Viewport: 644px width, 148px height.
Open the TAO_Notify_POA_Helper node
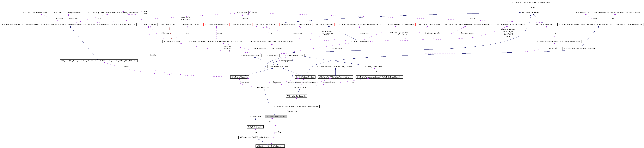pyautogui.click(x=172, y=42)
